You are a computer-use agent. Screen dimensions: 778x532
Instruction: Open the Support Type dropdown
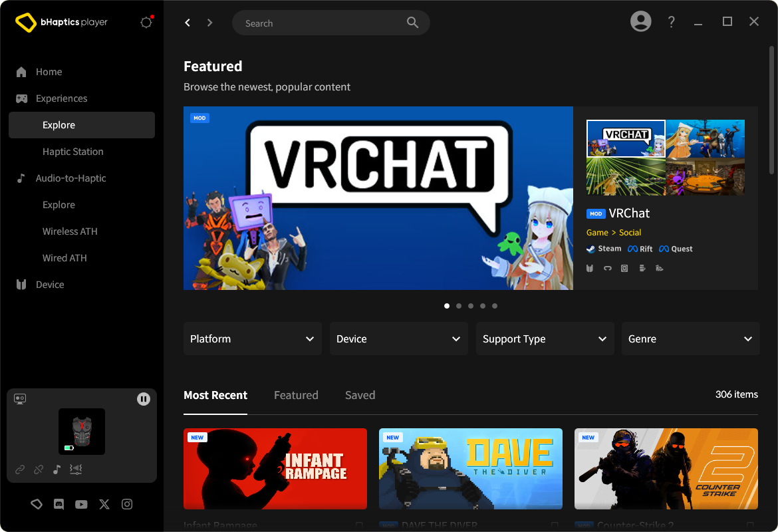point(545,339)
